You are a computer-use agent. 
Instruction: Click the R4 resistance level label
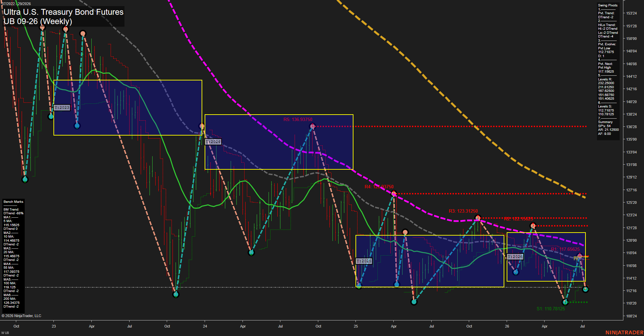coord(379,187)
